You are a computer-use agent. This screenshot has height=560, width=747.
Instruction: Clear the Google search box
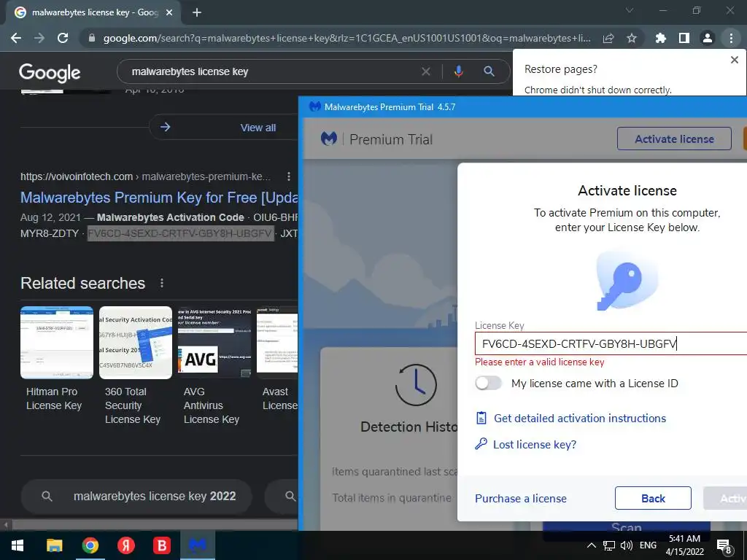pos(426,71)
